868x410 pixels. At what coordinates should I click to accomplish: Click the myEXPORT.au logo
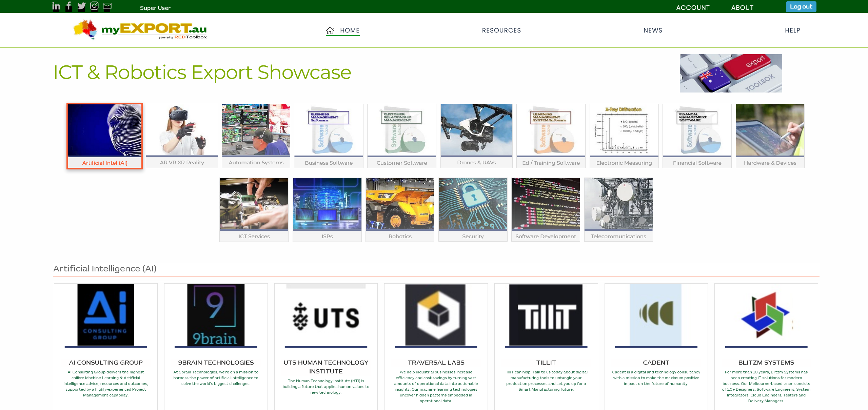140,30
